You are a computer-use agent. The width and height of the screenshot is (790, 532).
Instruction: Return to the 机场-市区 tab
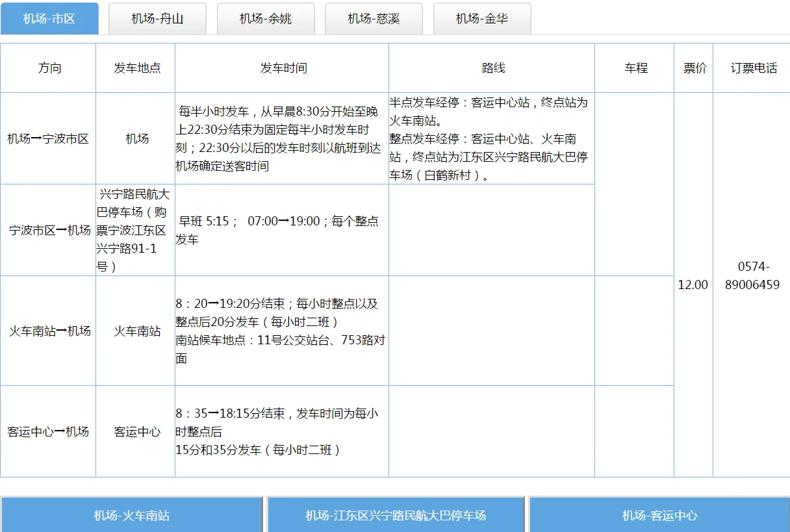[50, 19]
